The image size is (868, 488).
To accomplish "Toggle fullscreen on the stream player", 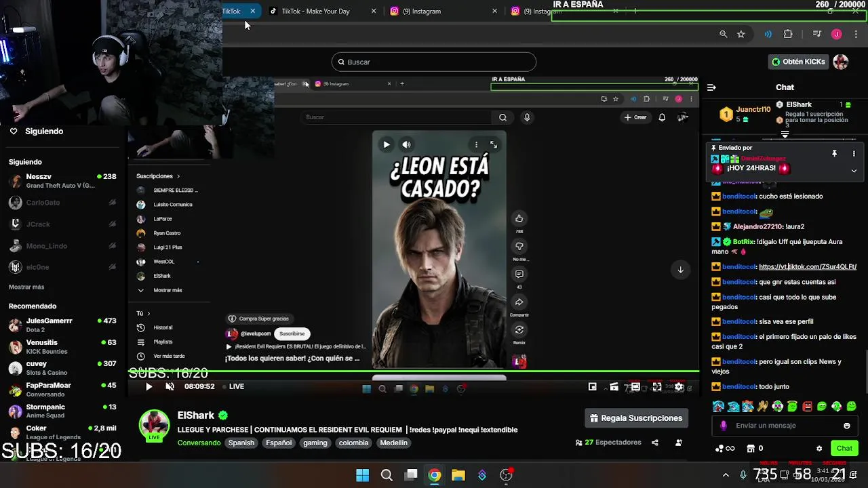I will coord(657,386).
